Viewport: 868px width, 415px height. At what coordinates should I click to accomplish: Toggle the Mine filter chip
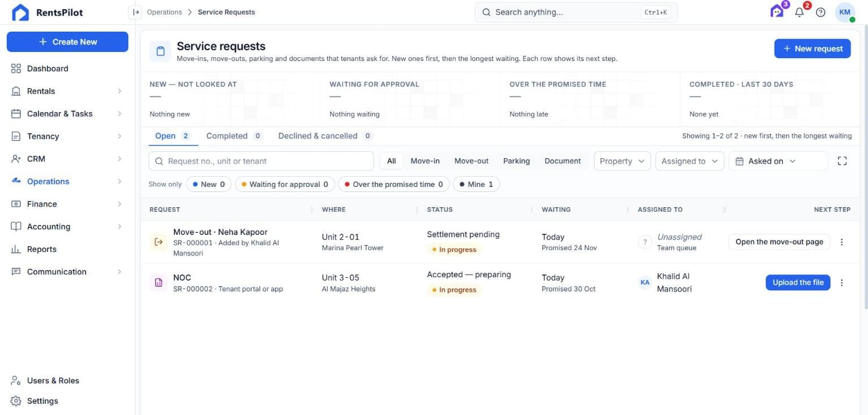click(476, 184)
